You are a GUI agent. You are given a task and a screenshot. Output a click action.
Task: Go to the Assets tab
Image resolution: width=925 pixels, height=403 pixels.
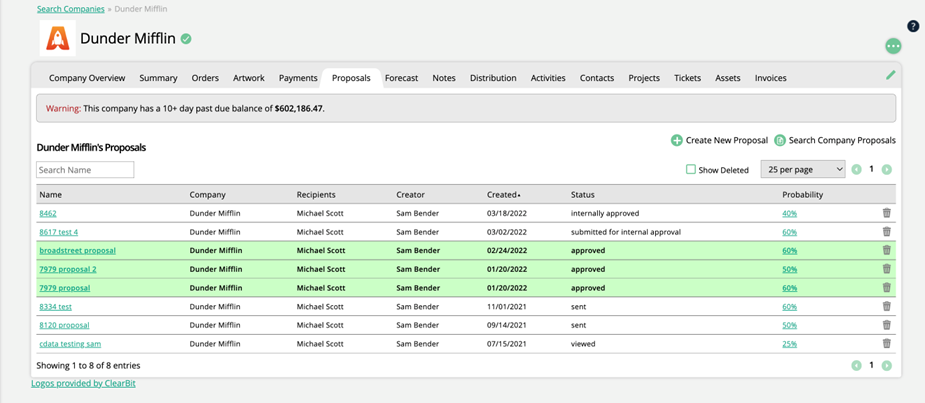pyautogui.click(x=728, y=78)
